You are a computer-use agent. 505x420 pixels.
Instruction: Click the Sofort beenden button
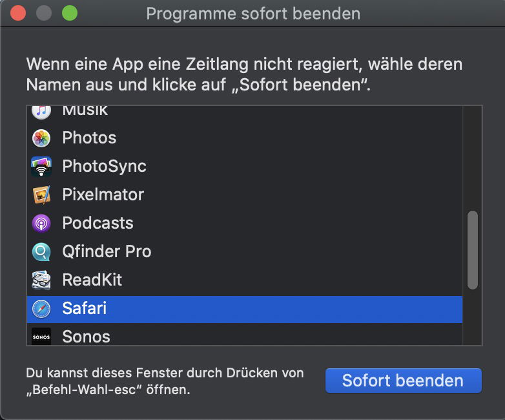point(403,381)
